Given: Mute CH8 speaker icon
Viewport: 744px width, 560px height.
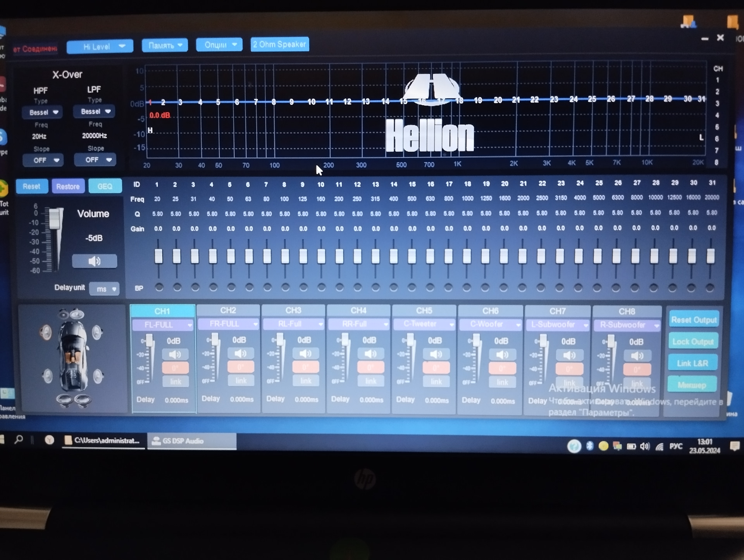Looking at the screenshot, I should tap(637, 356).
